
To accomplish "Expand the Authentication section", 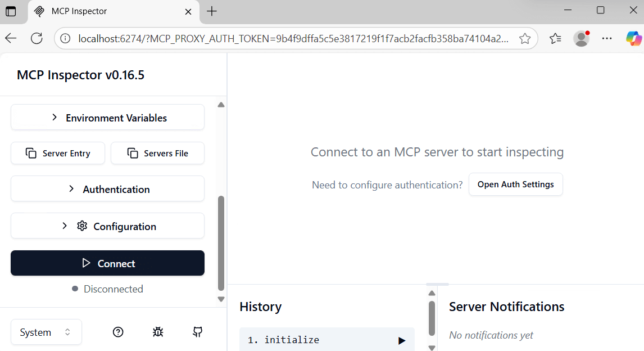I will (x=107, y=189).
